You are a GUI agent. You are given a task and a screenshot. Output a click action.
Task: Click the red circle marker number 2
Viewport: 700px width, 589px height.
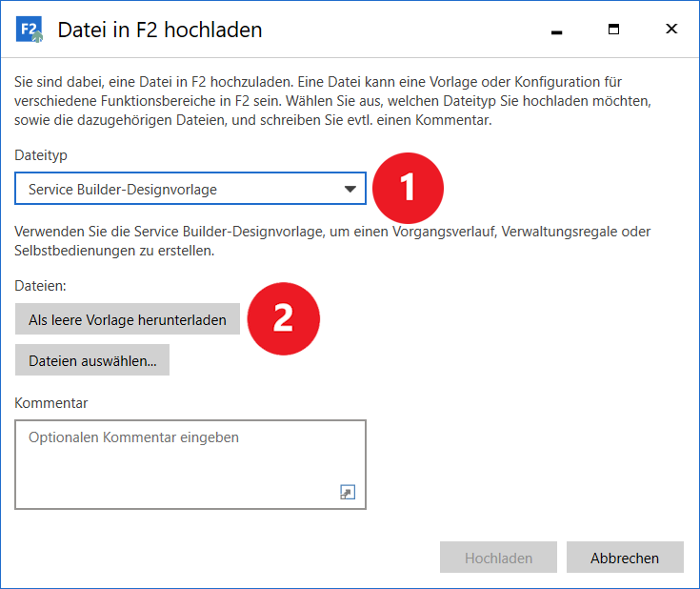tap(283, 319)
